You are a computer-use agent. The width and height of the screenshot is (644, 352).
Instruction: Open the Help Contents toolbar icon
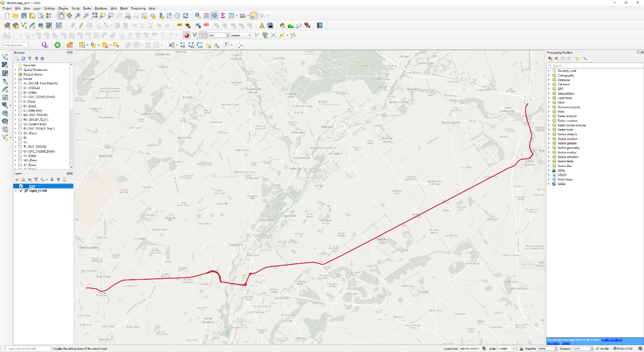(x=320, y=26)
